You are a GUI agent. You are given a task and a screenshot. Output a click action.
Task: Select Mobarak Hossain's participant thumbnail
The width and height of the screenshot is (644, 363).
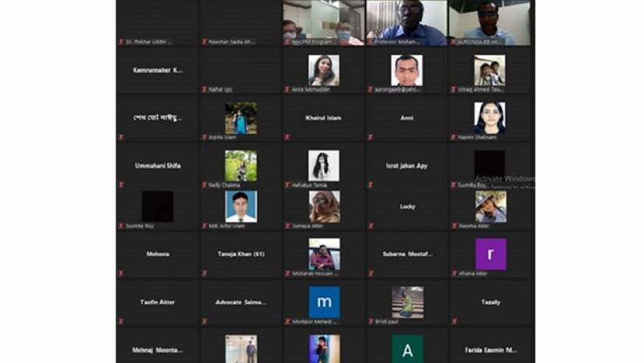[x=324, y=254]
